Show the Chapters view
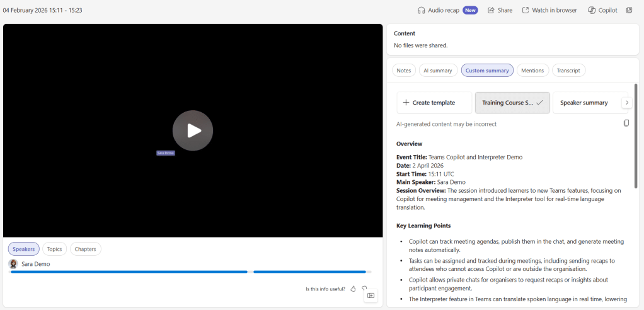This screenshot has width=644, height=310. tap(85, 249)
